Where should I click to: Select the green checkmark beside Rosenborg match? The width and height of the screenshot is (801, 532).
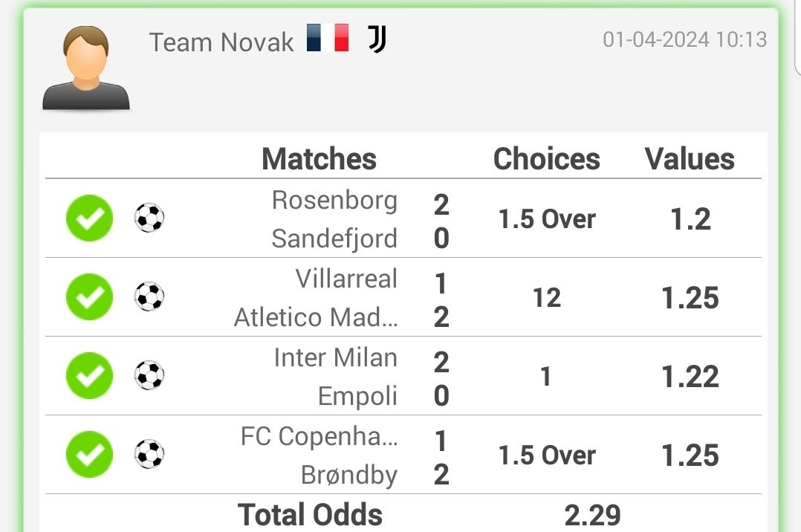coord(89,218)
